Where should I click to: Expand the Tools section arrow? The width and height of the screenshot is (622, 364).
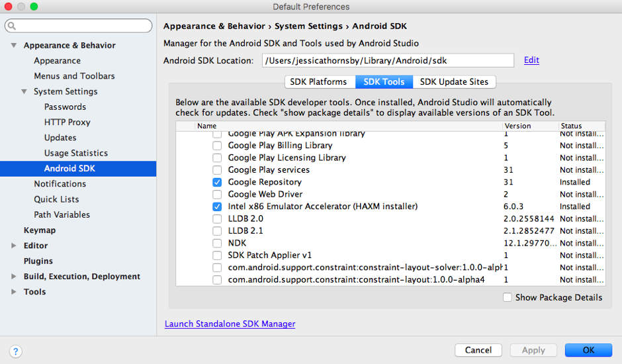coord(14,292)
